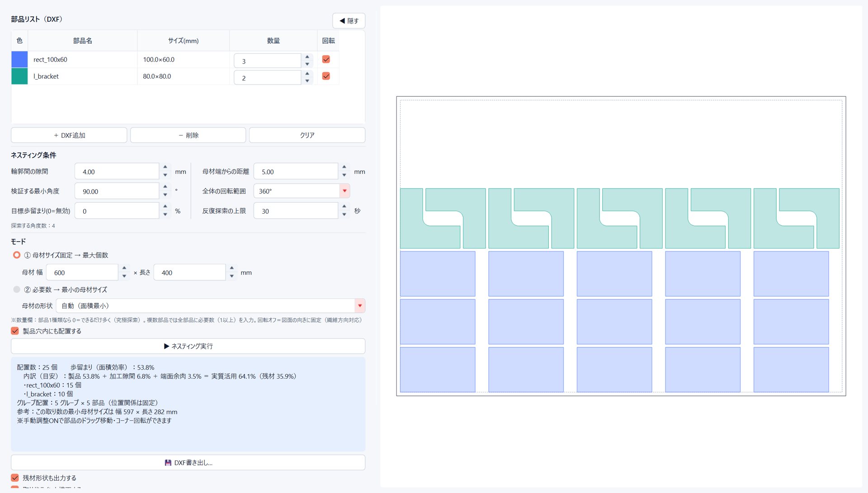Click the 目標歩留まり input field
Screen dimensions: 868x493
(x=117, y=211)
